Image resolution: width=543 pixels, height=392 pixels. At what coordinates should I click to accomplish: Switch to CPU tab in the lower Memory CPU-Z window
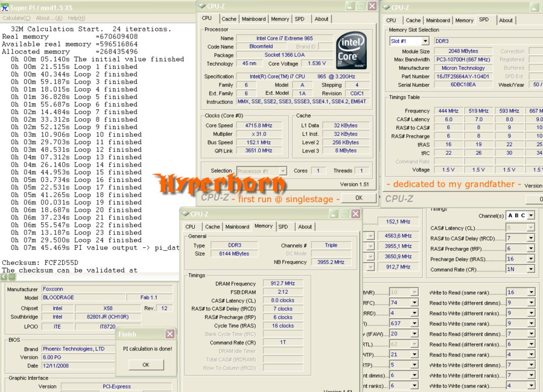[190, 227]
